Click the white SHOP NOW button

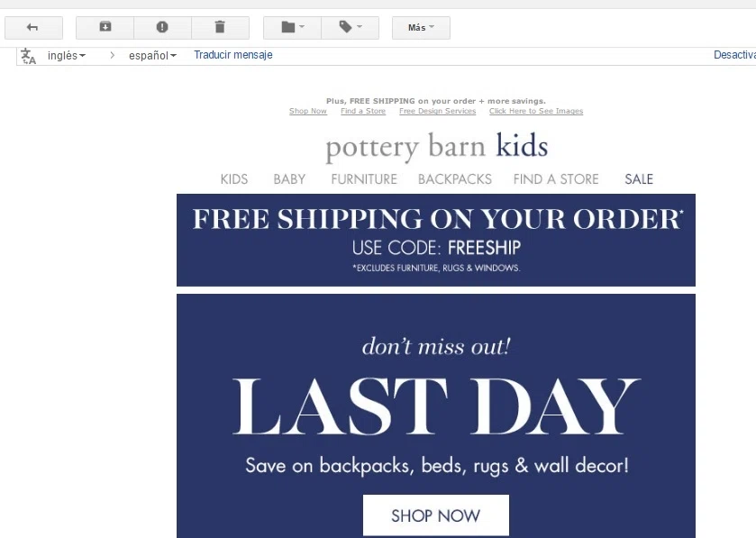(436, 515)
